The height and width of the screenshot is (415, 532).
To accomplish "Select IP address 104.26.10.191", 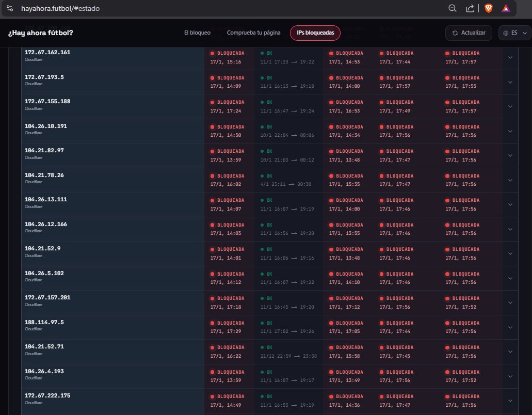I will [x=46, y=126].
